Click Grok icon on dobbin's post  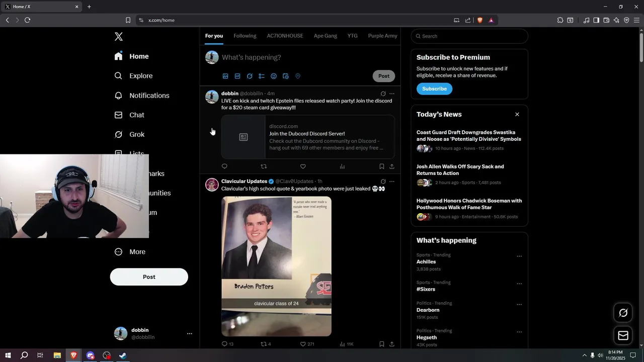point(383,94)
